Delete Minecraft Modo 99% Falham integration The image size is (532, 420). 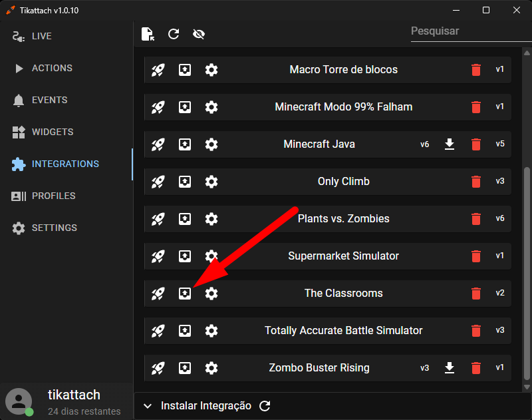[x=476, y=107]
